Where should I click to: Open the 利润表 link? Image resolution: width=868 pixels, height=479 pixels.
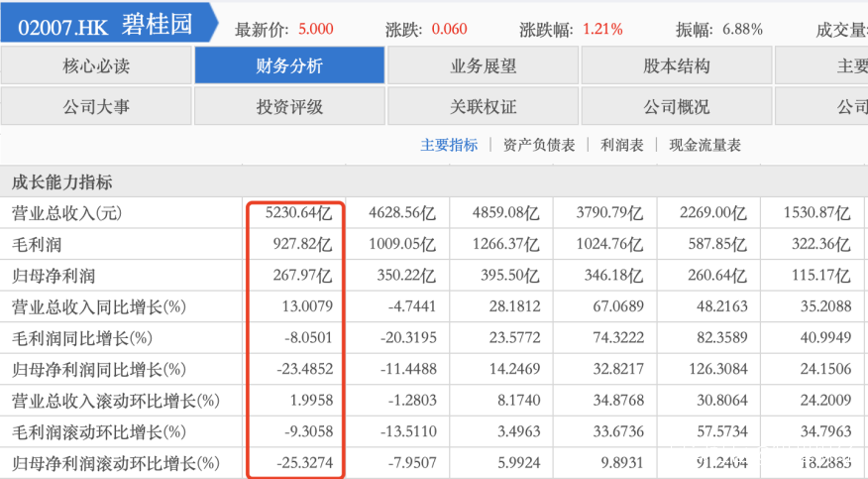click(x=622, y=145)
